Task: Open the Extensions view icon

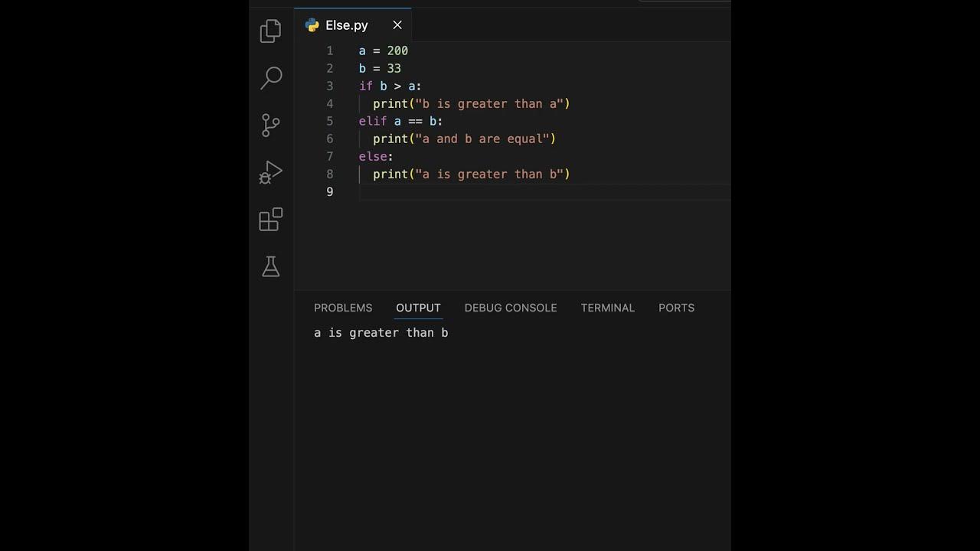Action: 271,220
